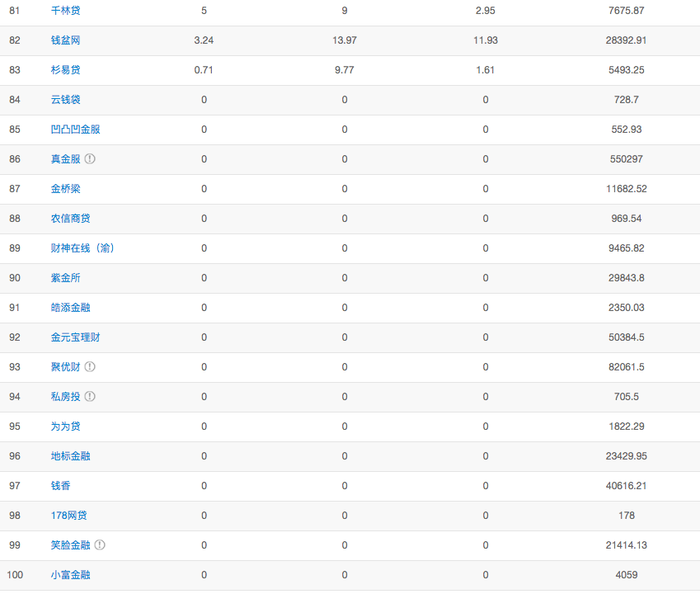The image size is (700, 594).
Task: Open the 财神在线（渝）platform link
Action: pos(82,247)
